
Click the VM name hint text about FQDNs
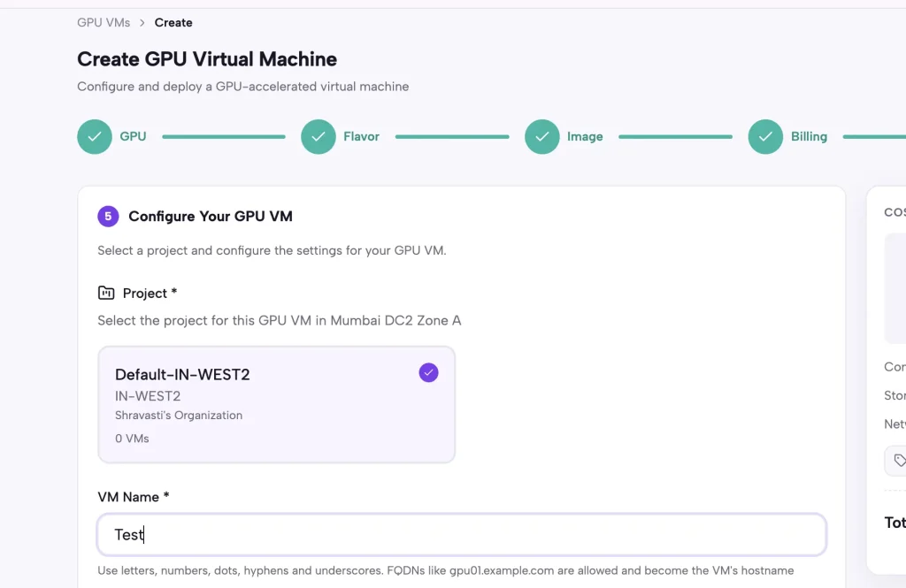446,570
